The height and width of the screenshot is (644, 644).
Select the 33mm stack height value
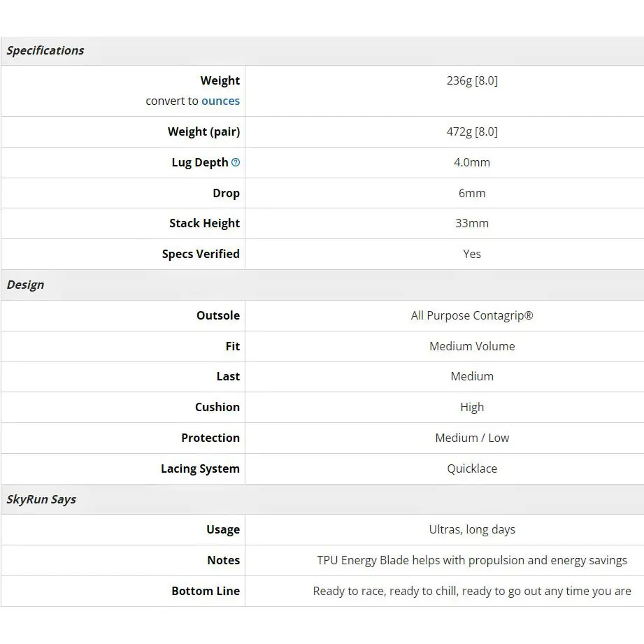coord(472,224)
